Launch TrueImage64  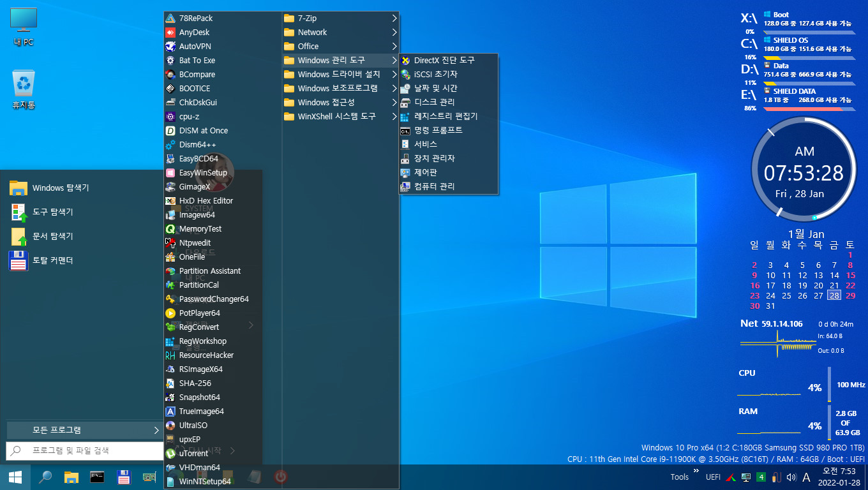(x=223, y=411)
